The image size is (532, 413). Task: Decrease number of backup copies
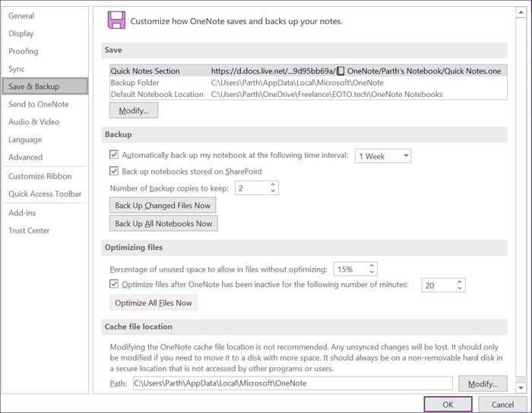pyautogui.click(x=273, y=191)
